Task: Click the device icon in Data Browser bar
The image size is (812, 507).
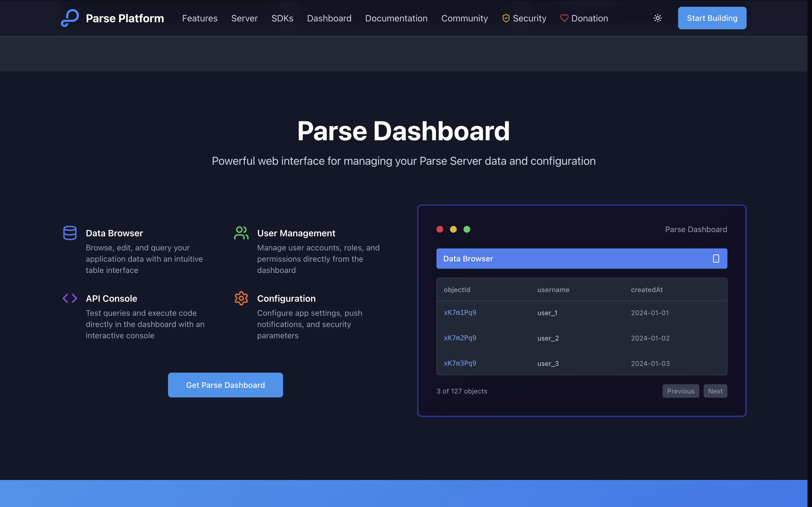Action: (716, 259)
